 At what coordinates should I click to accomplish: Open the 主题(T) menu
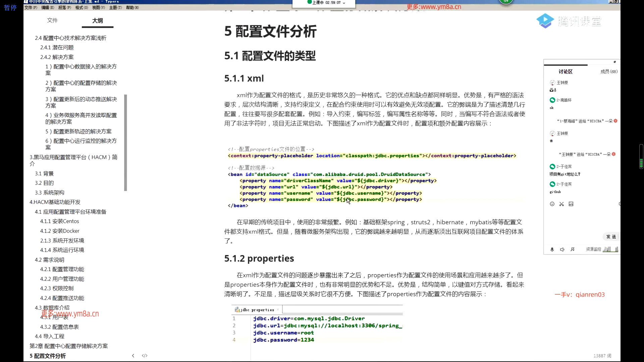point(115,7)
